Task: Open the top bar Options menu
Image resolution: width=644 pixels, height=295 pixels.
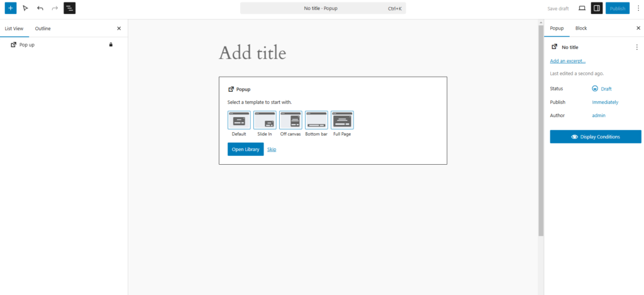Action: point(638,8)
